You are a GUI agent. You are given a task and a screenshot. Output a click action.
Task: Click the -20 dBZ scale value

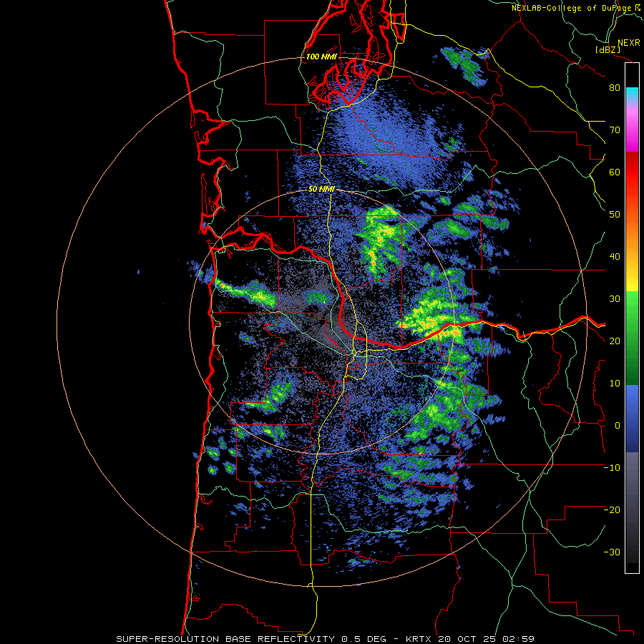coord(612,510)
